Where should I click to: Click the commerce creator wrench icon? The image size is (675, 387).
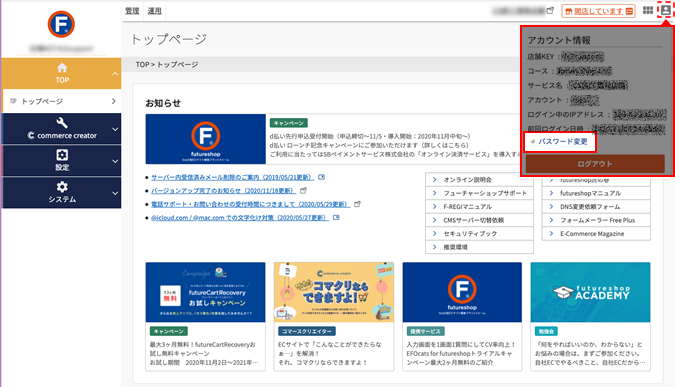(62, 123)
